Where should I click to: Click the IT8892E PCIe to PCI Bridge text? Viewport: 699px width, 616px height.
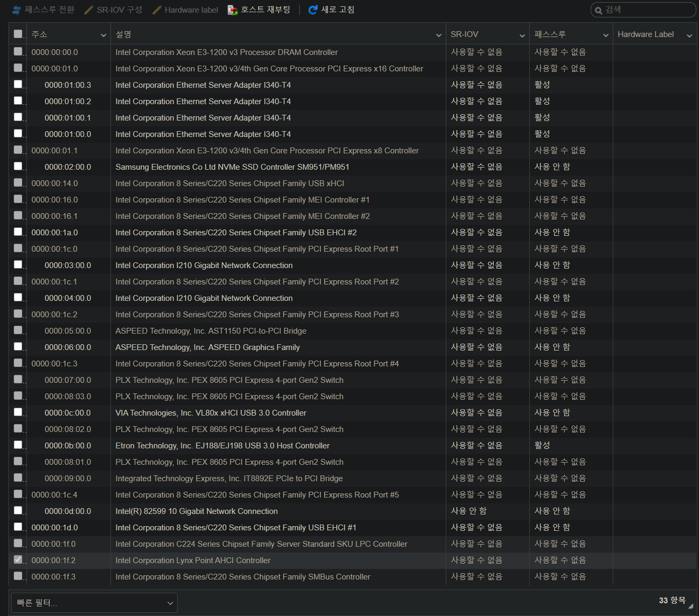tap(229, 479)
